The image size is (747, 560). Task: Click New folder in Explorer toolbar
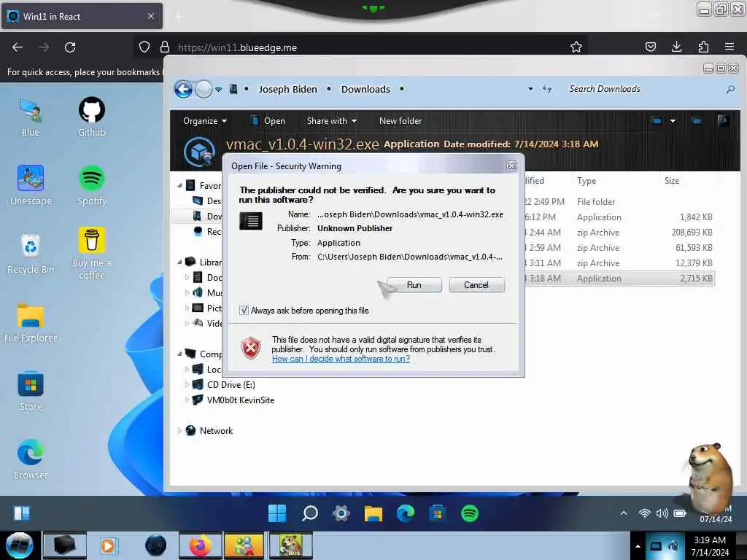[400, 121]
